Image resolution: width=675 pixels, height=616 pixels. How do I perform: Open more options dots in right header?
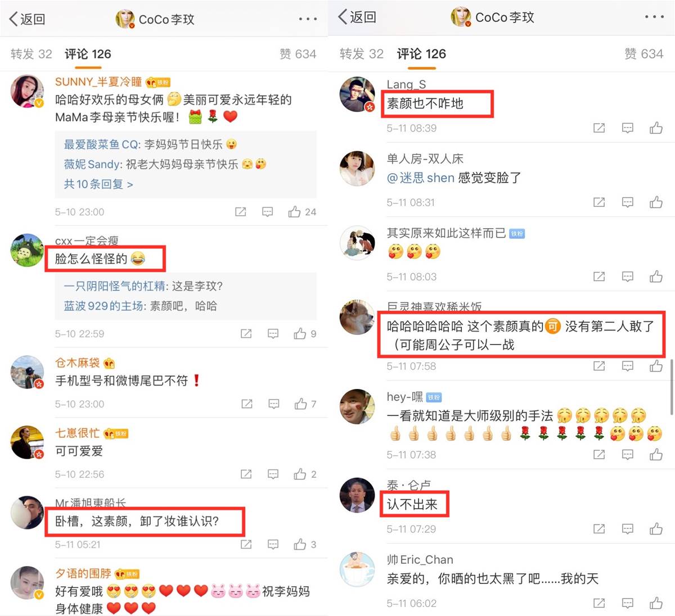pyautogui.click(x=654, y=17)
